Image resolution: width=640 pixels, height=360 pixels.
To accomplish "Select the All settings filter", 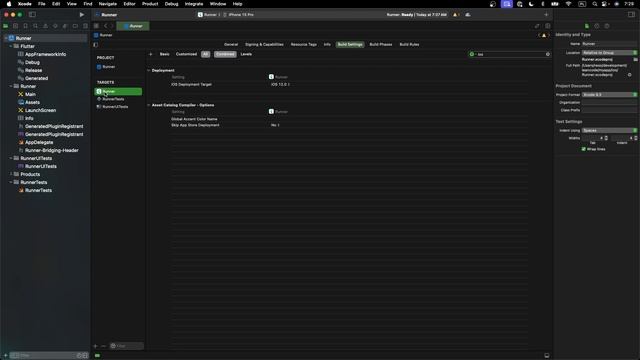I will pyautogui.click(x=205, y=54).
